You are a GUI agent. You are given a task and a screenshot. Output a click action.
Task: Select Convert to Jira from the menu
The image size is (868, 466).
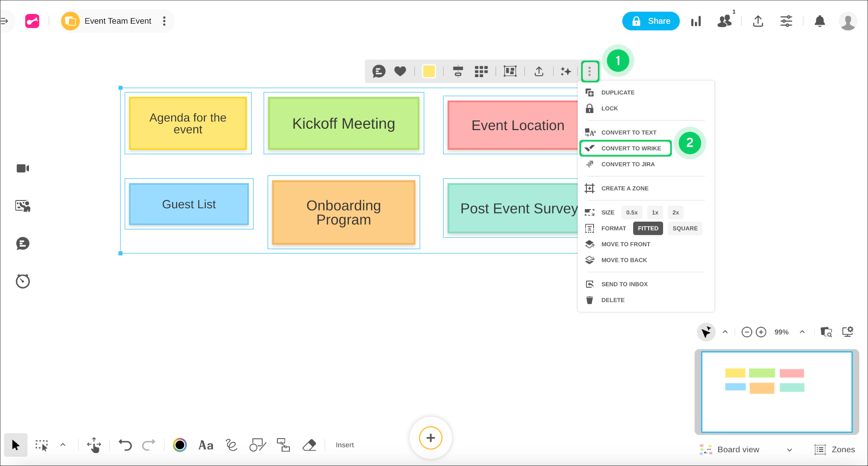(x=627, y=164)
